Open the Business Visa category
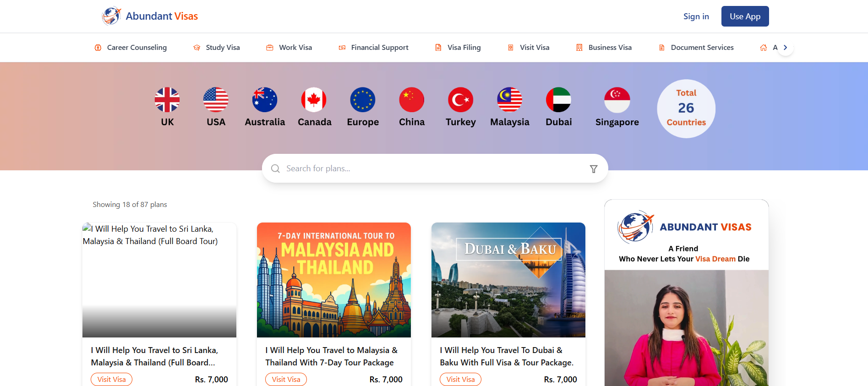Screen dimensions: 868x386 pos(604,48)
